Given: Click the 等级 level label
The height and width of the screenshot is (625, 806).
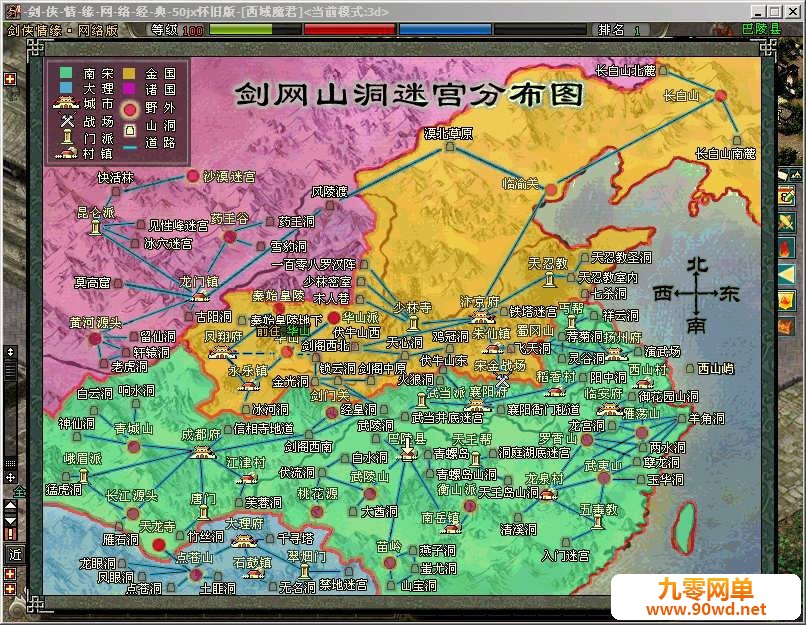Looking at the screenshot, I should pyautogui.click(x=164, y=30).
